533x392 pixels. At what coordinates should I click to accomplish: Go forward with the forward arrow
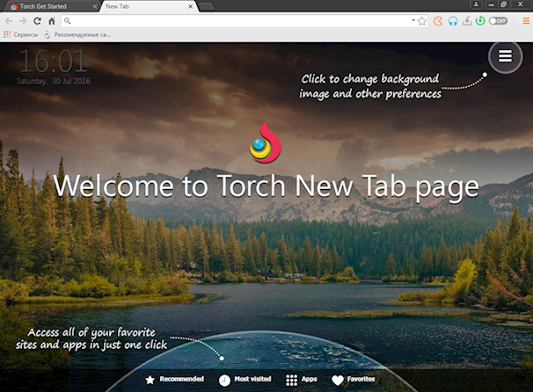click(x=23, y=21)
